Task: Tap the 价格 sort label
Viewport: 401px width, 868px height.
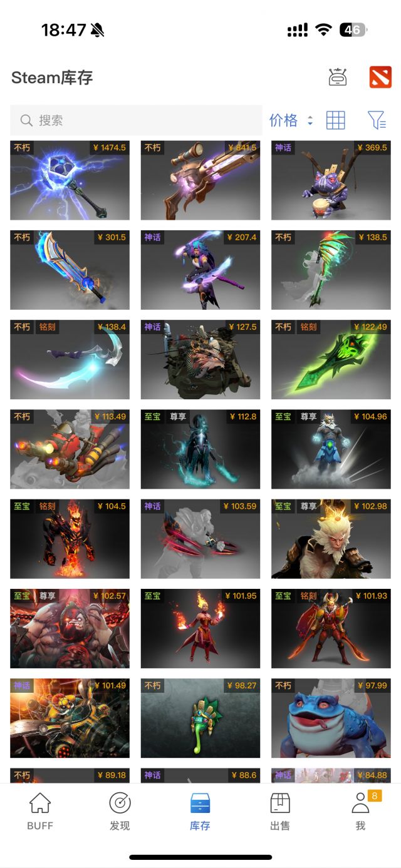Action: pyautogui.click(x=283, y=120)
